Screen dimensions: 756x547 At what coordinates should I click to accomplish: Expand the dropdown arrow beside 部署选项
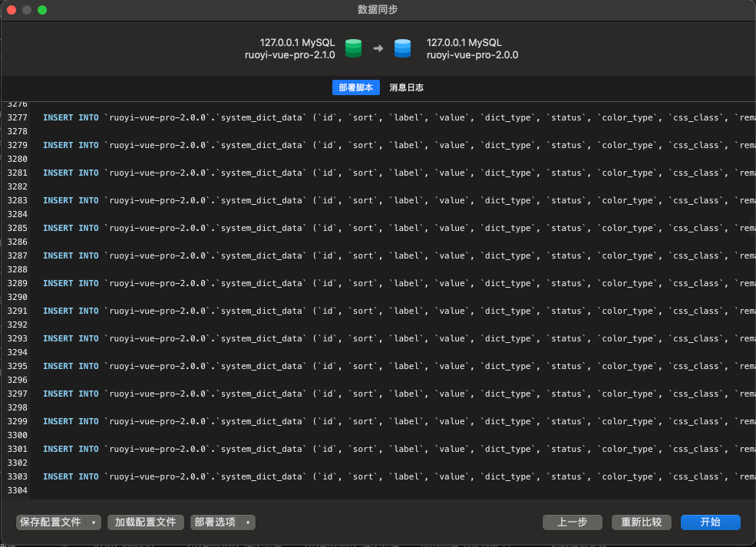pos(248,522)
